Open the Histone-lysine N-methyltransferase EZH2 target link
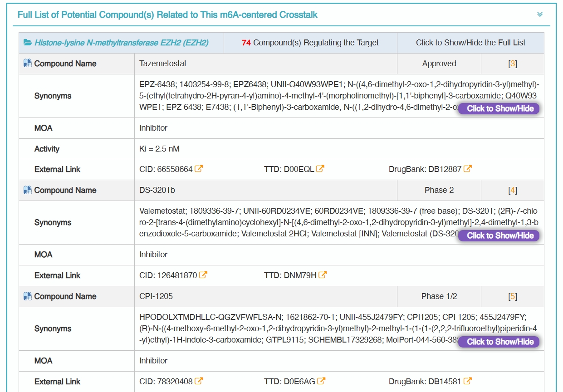The width and height of the screenshot is (563, 392). pos(122,43)
